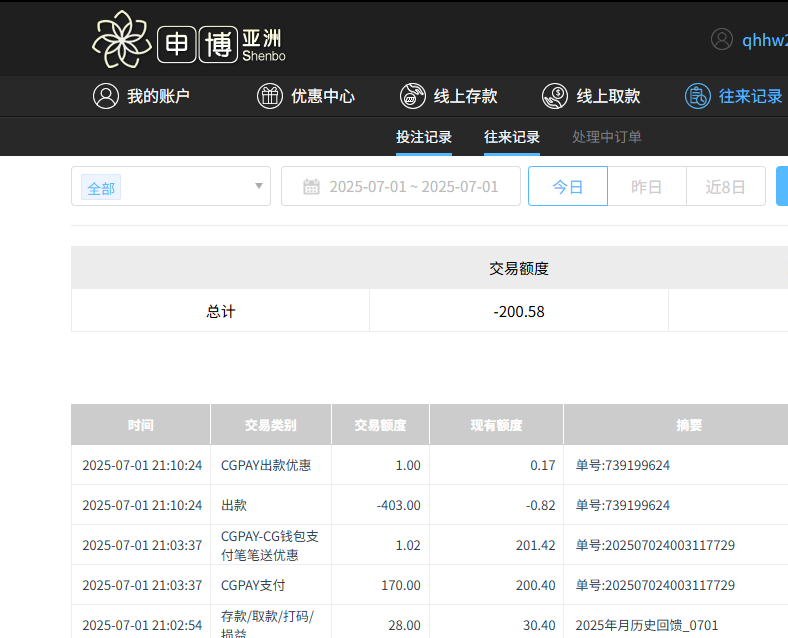The image size is (788, 638).
Task: Click the My Account person icon
Action: pos(105,96)
